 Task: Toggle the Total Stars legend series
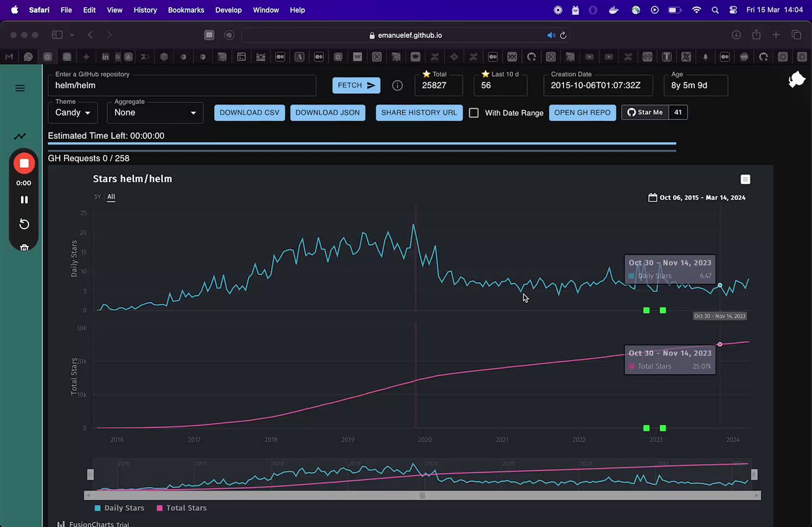coord(181,508)
